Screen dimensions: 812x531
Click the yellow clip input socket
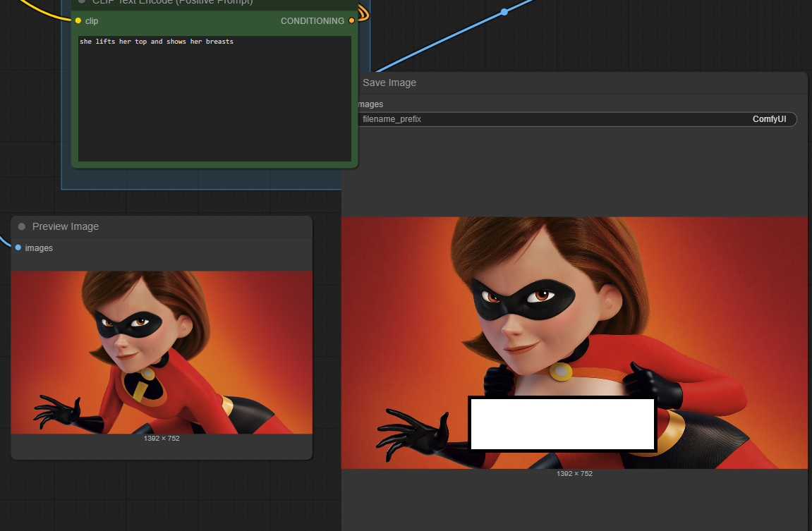[78, 20]
